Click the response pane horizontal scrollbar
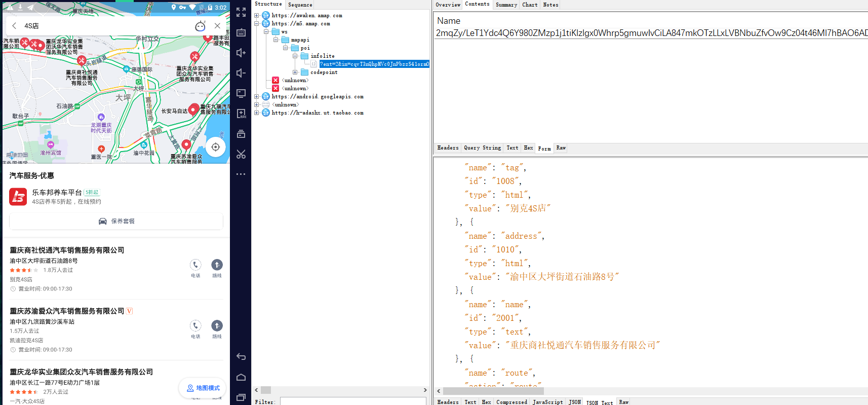Screen dimensions: 868x405 click(x=494, y=391)
